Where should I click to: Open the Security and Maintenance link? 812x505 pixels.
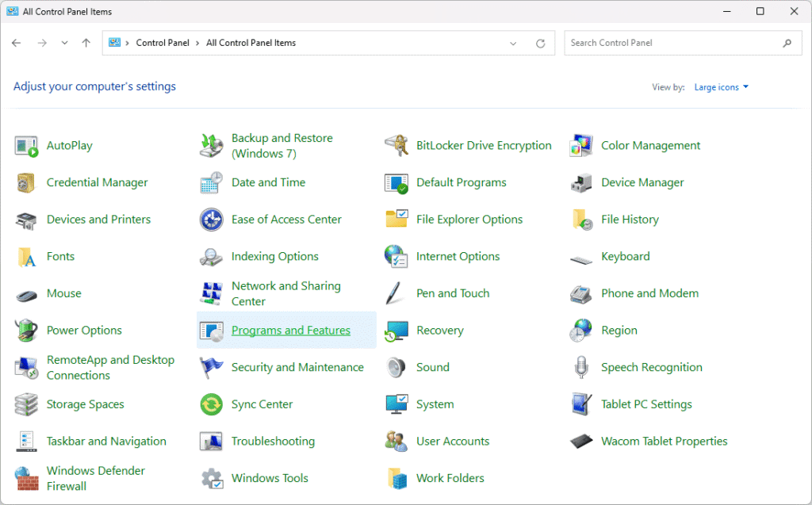(297, 367)
